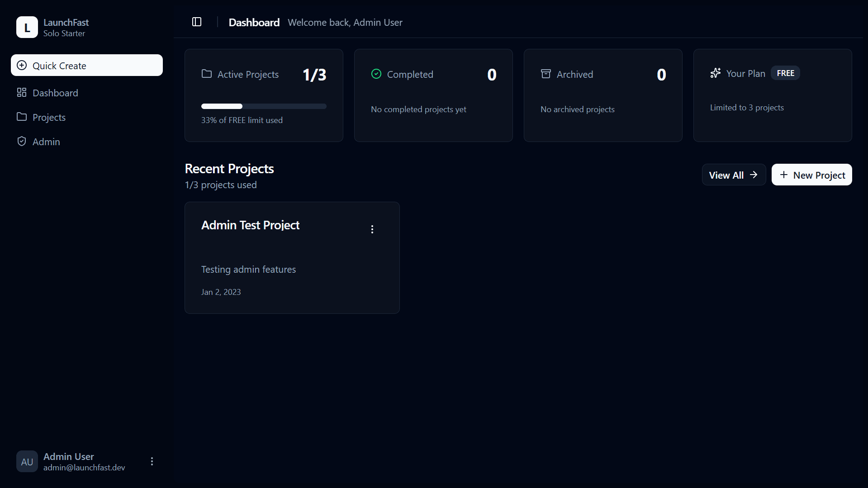
Task: Click the Completed stat counter showing zero
Action: coord(491,74)
